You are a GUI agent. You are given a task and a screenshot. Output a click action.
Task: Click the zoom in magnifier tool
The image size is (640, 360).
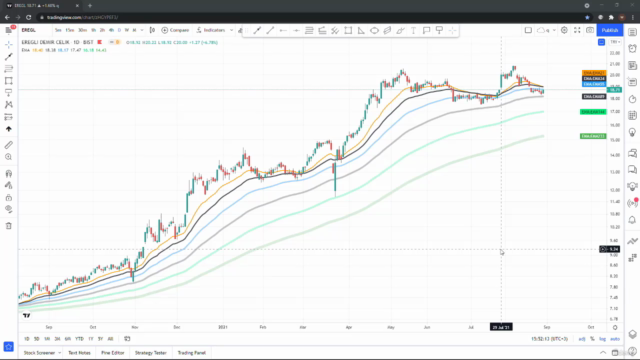pos(9,157)
